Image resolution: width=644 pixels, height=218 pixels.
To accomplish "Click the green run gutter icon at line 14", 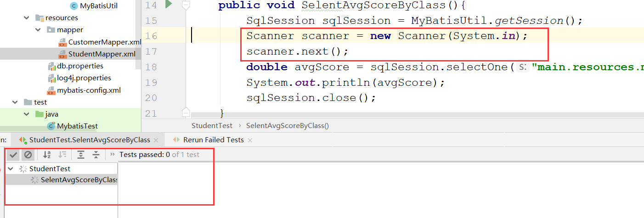I will point(169,5).
